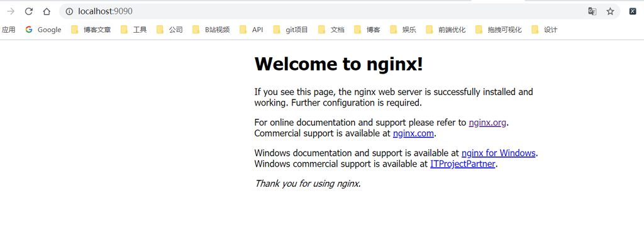Open the 工具 bookmark folder
644x249 pixels.
pos(133,30)
